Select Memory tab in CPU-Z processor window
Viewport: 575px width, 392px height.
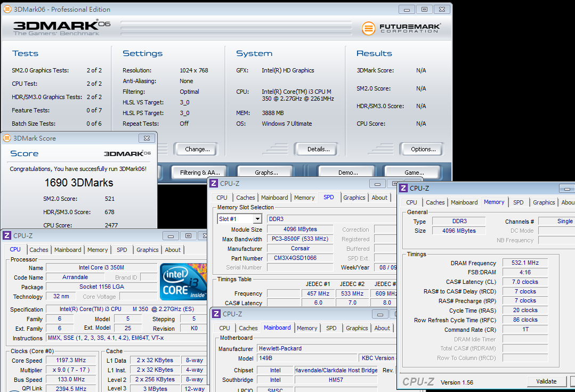point(98,250)
